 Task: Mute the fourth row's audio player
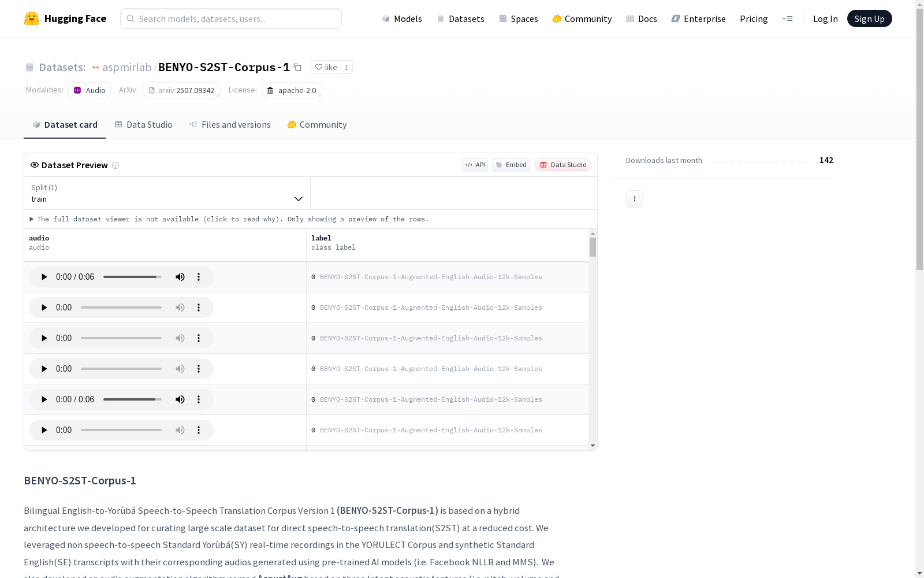click(180, 369)
